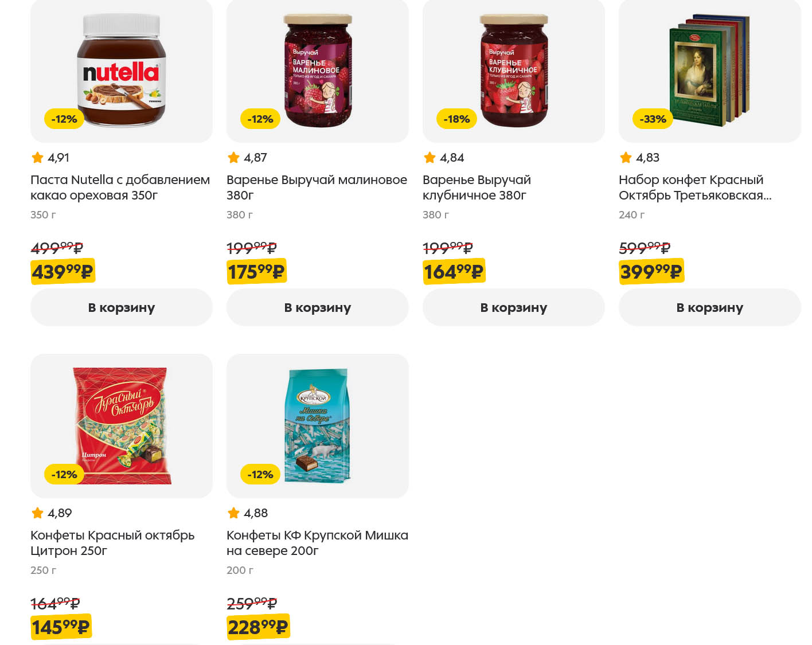Screen dimensions: 812x645
Task: Open Набор конфет Красный Октябрь link
Action: [x=694, y=187]
